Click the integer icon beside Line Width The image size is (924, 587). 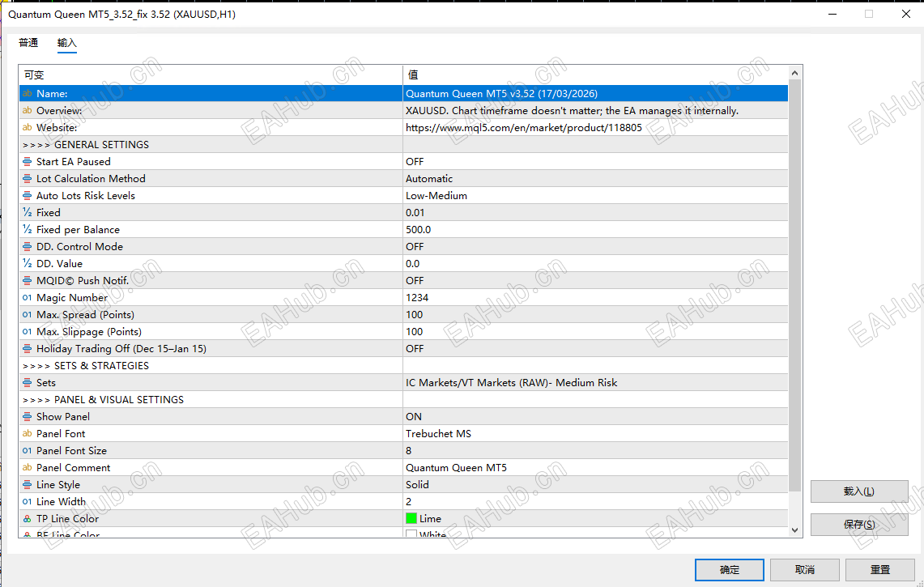point(27,501)
